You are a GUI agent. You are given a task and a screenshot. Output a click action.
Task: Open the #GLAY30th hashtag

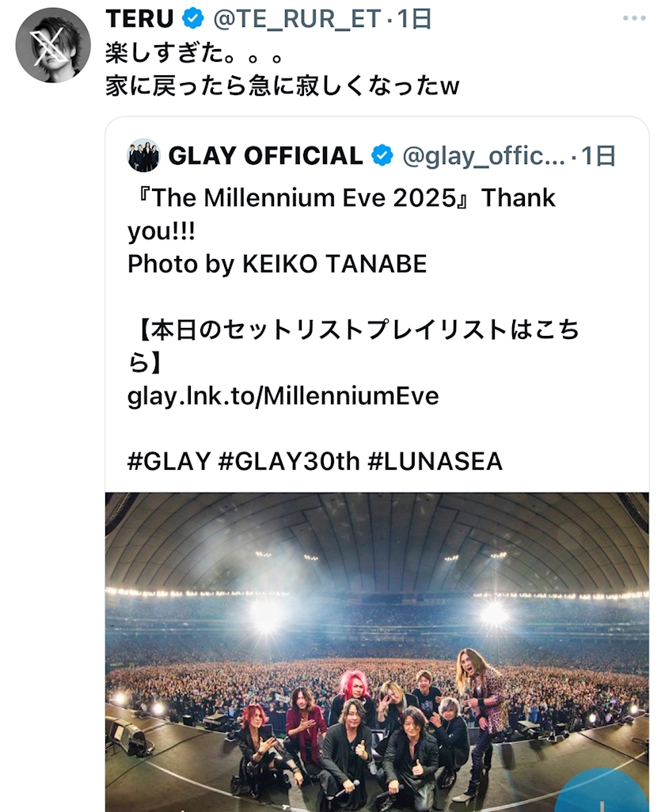coord(288,461)
